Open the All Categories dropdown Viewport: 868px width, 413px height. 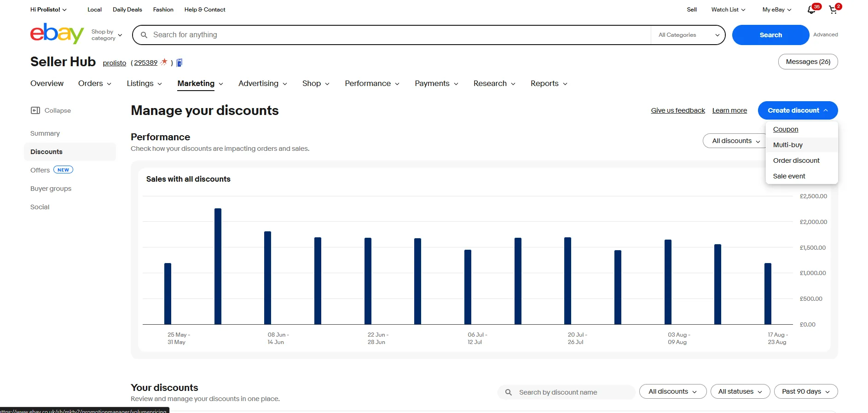(x=688, y=35)
